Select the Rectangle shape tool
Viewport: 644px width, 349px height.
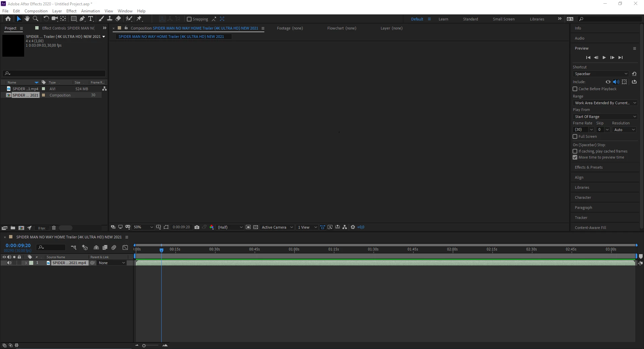tap(74, 19)
